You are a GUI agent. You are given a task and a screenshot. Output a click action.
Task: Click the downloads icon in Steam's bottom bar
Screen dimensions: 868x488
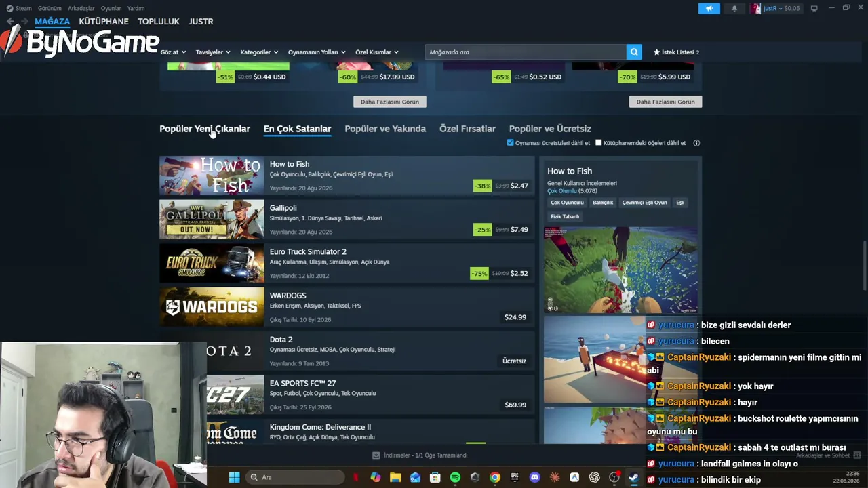pos(376,455)
